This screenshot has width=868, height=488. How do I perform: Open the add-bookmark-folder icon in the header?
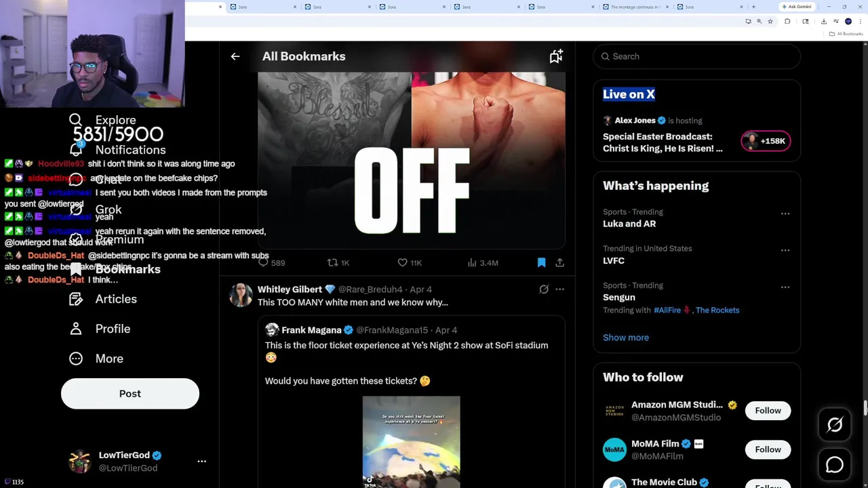[x=556, y=56]
